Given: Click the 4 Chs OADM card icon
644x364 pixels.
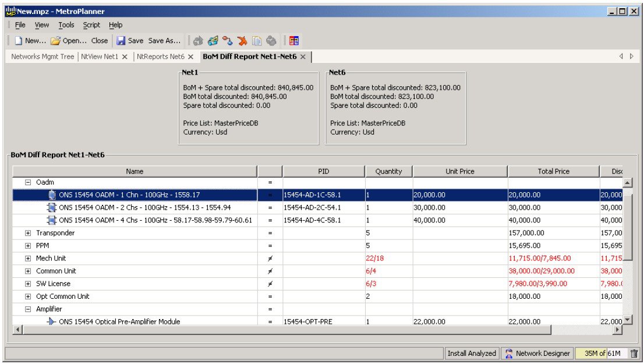Looking at the screenshot, I should tap(52, 220).
